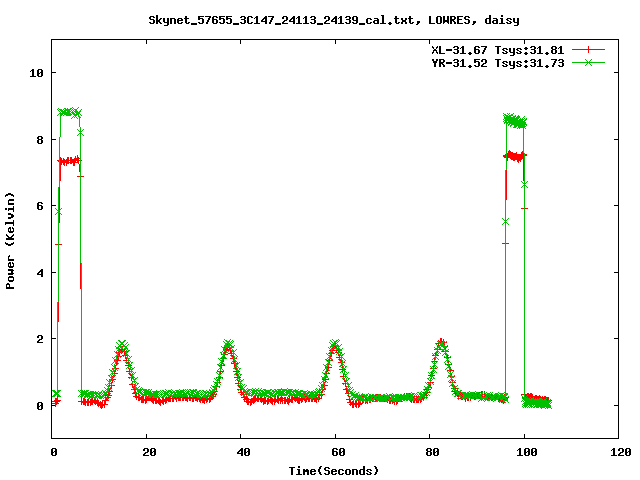The image size is (640, 480).
Task: Click x-axis tick label 100
Action: click(x=527, y=452)
